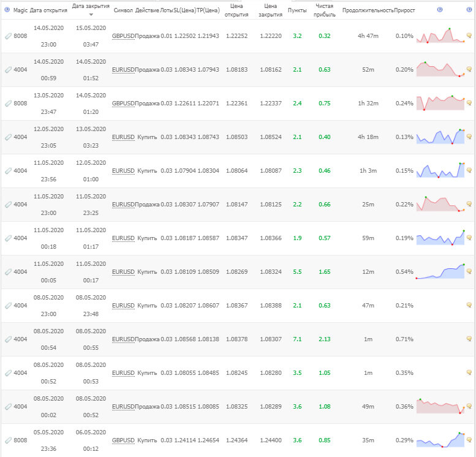Viewport: 476px width, 457px height.
Task: Click the tag icon of trade opened at 1.08503
Action: tap(8, 137)
